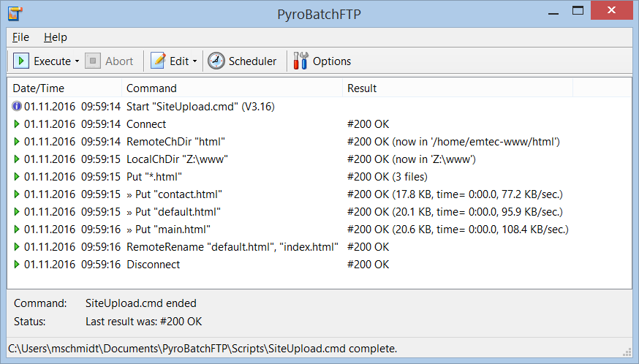Viewport: 639px width, 364px height.
Task: Open the Options tools icon
Action: pos(300,61)
